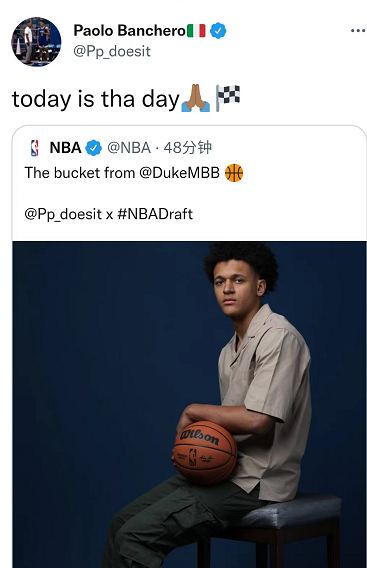Screen dimensions: 367x568
Task: Select the "today is tha day" tweet text
Action: (x=96, y=99)
